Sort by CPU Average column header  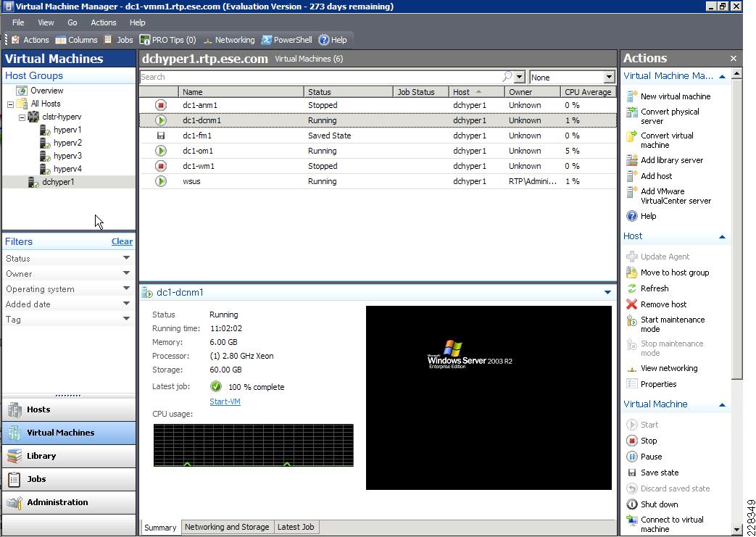click(589, 92)
